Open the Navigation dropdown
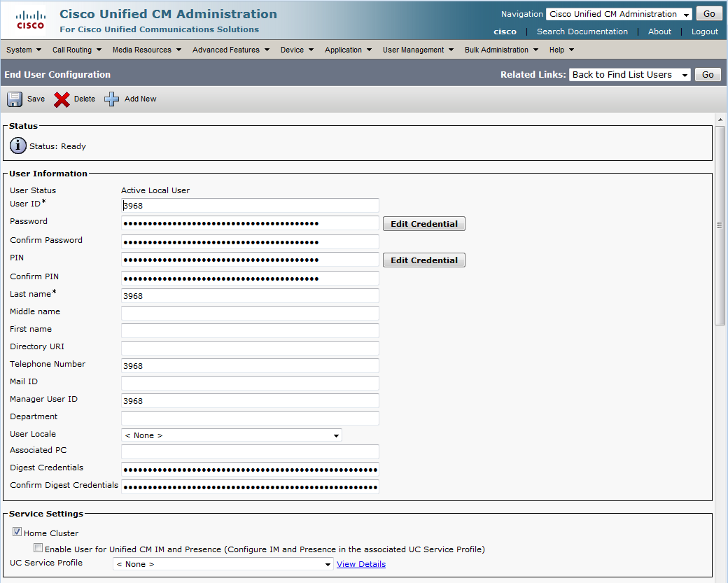The width and height of the screenshot is (728, 583). pyautogui.click(x=619, y=14)
